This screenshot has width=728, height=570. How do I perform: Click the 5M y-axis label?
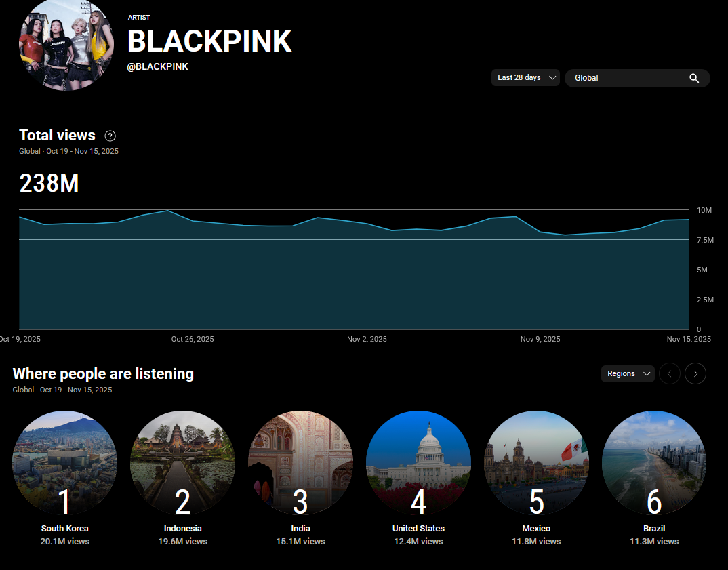point(702,270)
